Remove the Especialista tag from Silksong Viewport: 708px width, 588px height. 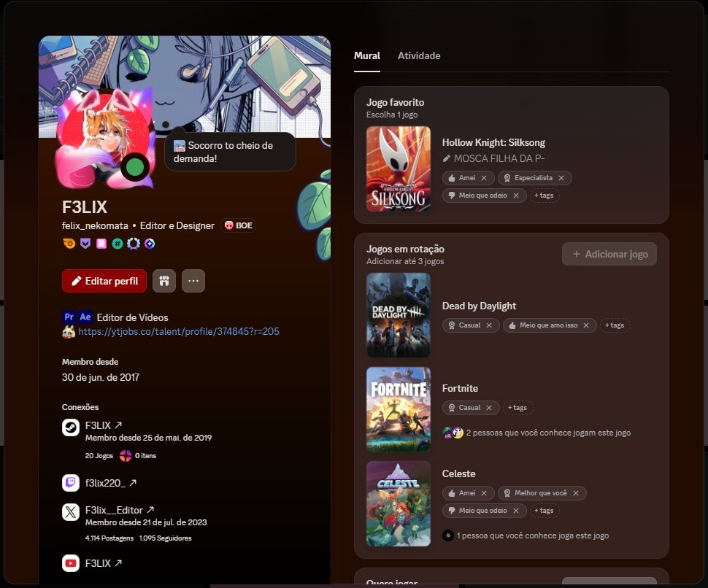(x=561, y=178)
